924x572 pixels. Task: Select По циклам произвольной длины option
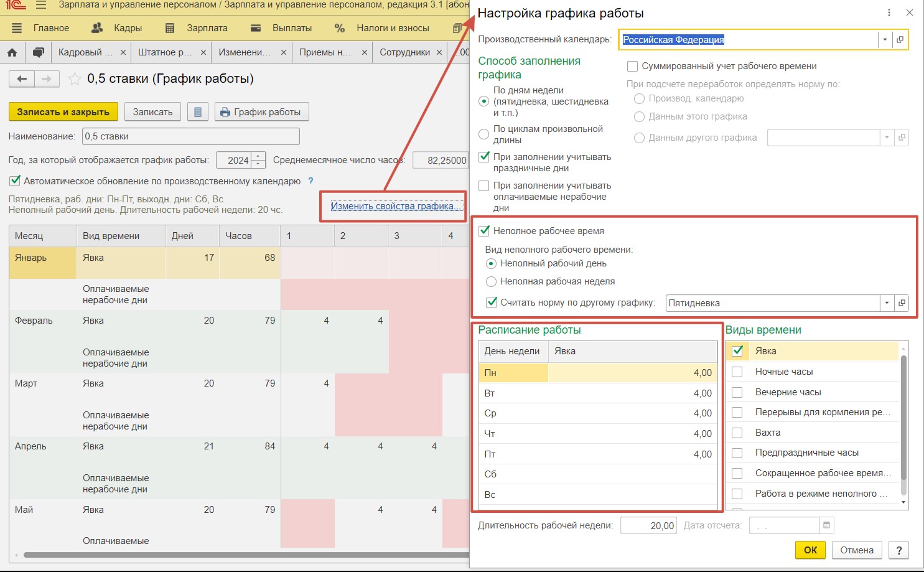(x=483, y=134)
